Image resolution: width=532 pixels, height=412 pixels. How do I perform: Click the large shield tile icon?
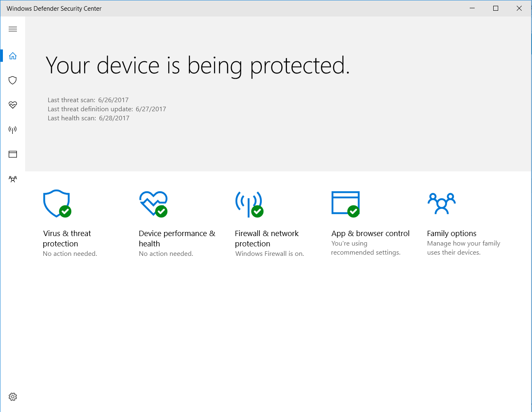point(57,203)
